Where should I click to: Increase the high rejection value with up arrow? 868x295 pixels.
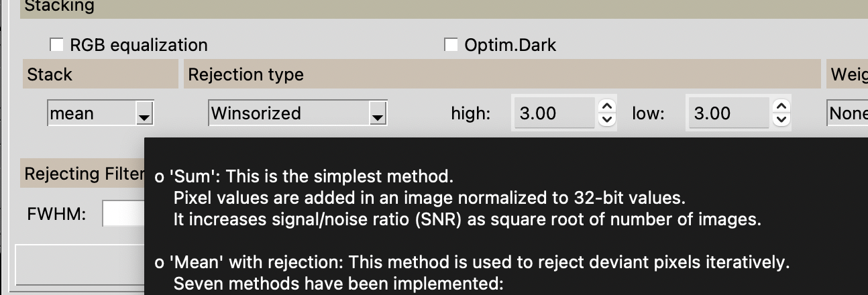pos(606,107)
